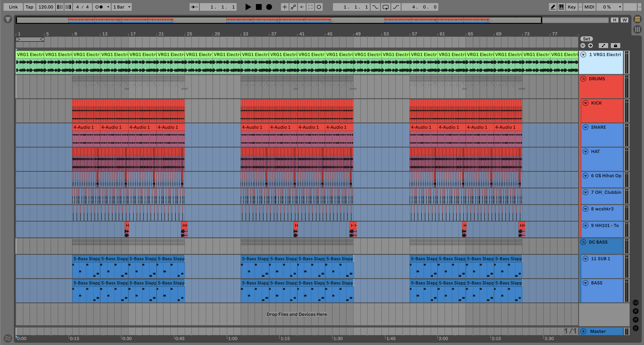Toggle MIDI Map Mode switch
The height and width of the screenshot is (345, 644).
point(589,7)
